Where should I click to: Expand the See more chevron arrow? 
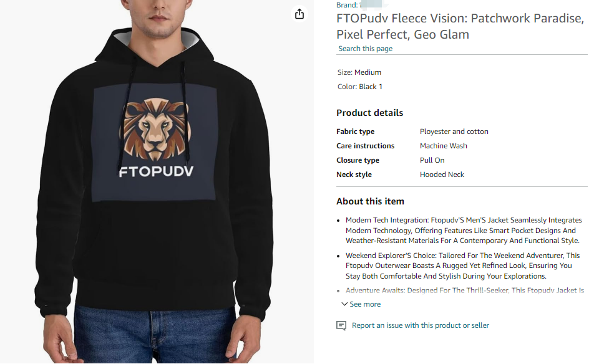(x=344, y=304)
